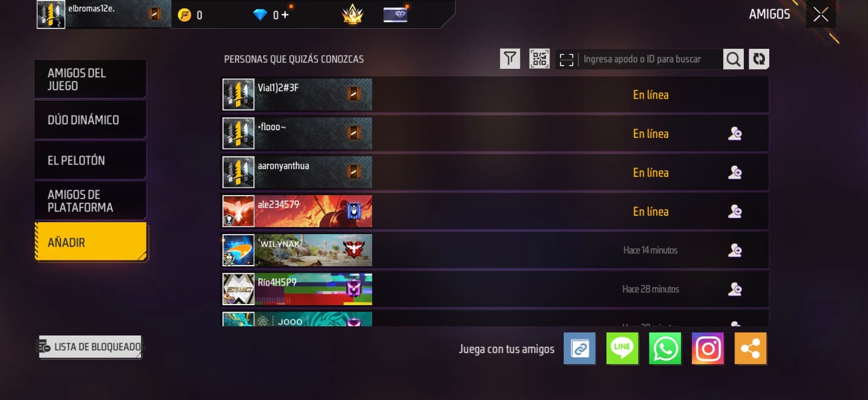This screenshot has height=400, width=868.
Task: Add aaronyanthua as a friend
Action: pyautogui.click(x=735, y=172)
